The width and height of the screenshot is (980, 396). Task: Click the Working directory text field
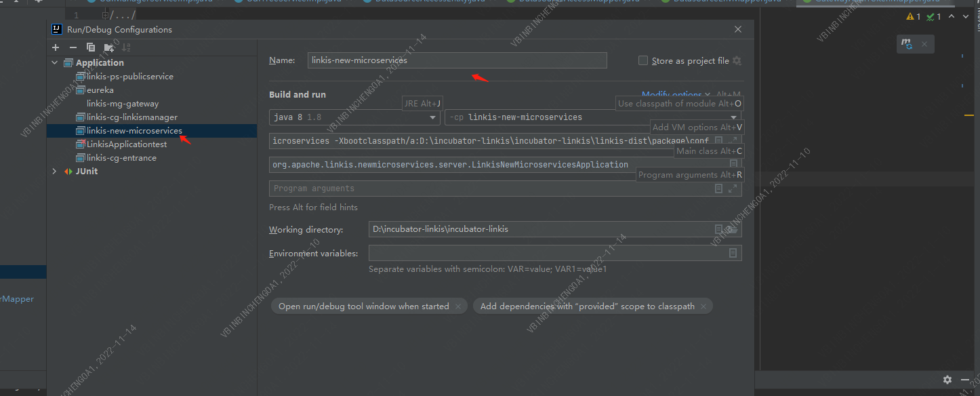pos(539,229)
